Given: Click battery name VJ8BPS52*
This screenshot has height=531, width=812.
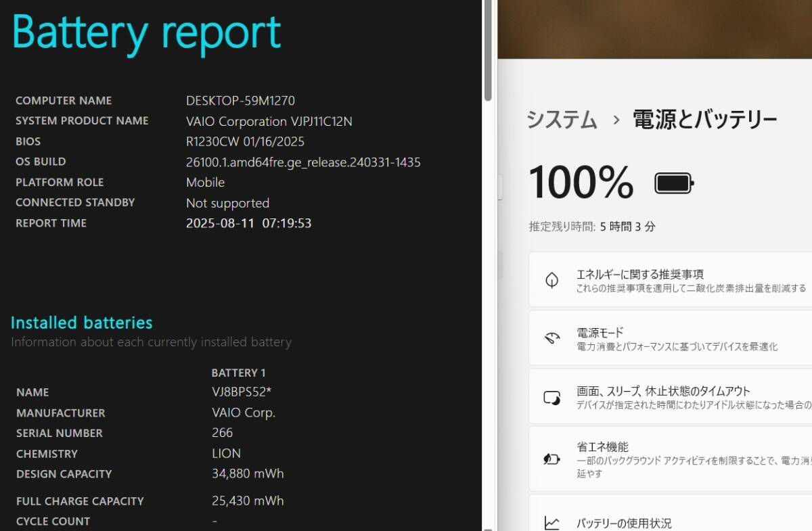Looking at the screenshot, I should click(242, 392).
